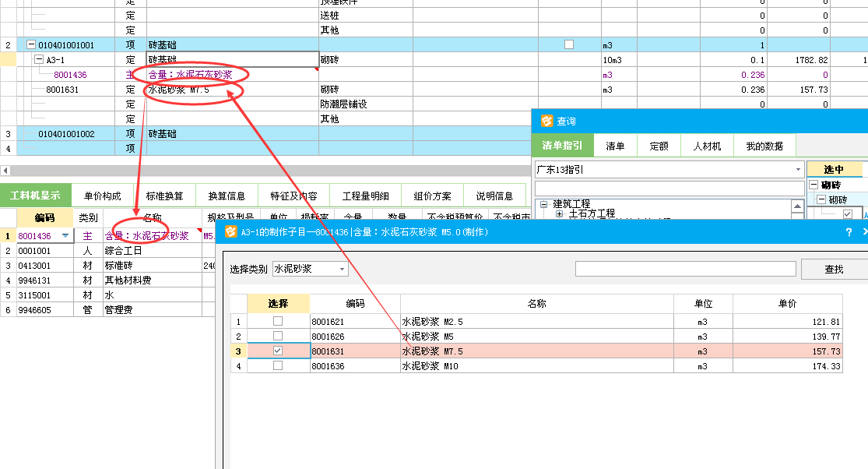The image size is (868, 469).
Task: Focus the search field left of 查找
Action: pos(685,269)
